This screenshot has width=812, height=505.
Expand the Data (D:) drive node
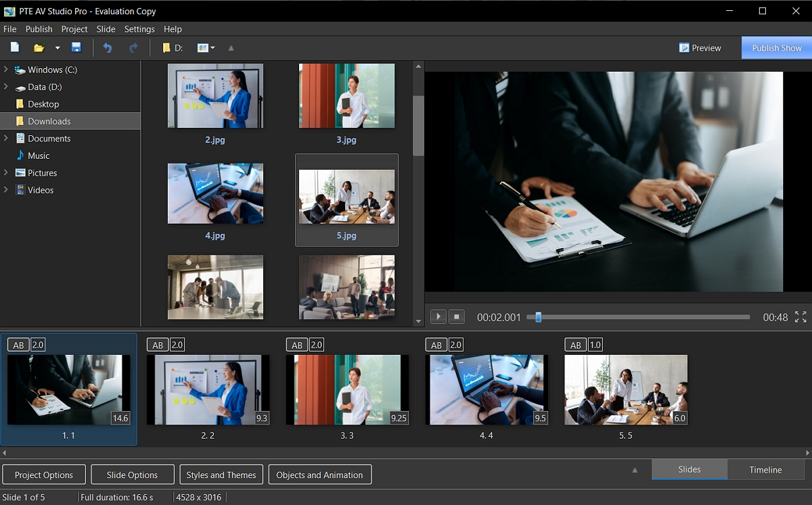pos(6,87)
